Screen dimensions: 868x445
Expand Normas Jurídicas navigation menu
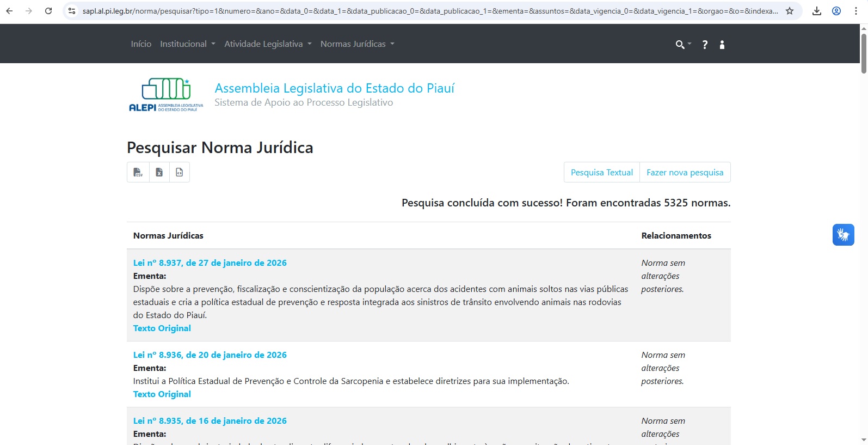click(x=357, y=44)
